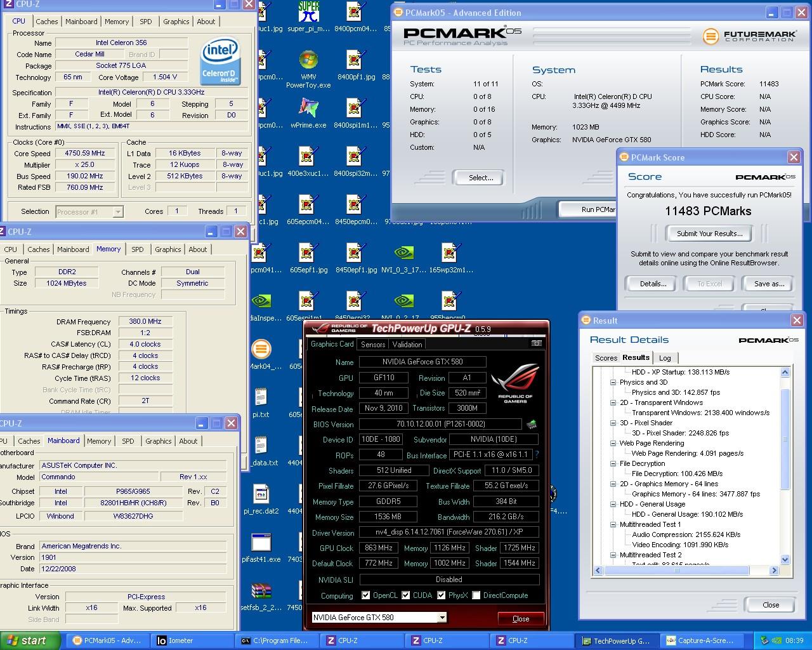The height and width of the screenshot is (650, 812).
Task: Collapse the File Decryption tree node
Action: click(x=613, y=463)
